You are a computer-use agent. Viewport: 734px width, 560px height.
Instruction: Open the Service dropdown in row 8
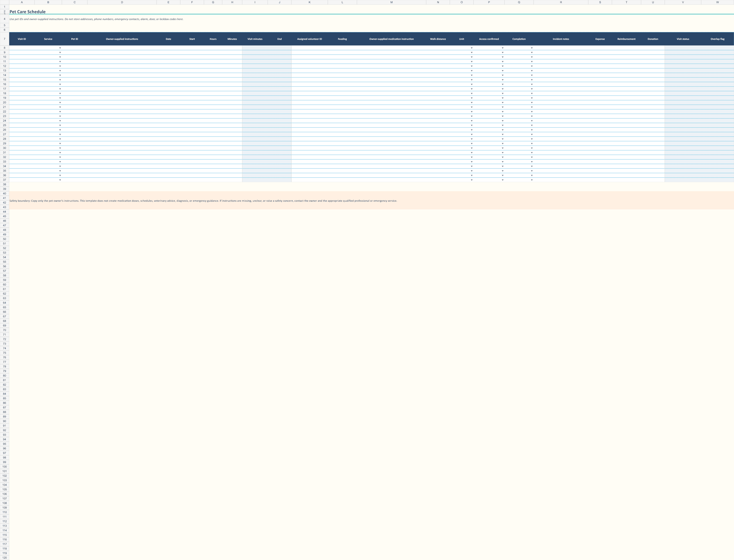coord(60,48)
